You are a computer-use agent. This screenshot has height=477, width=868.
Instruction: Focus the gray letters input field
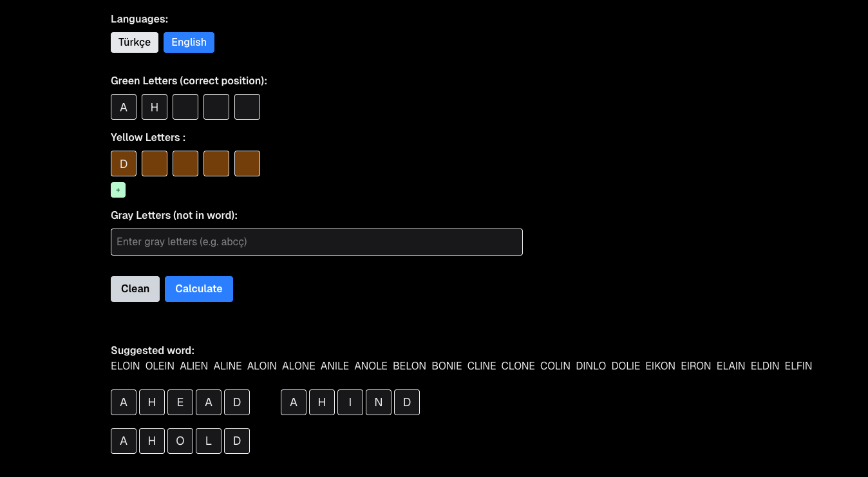[316, 241]
